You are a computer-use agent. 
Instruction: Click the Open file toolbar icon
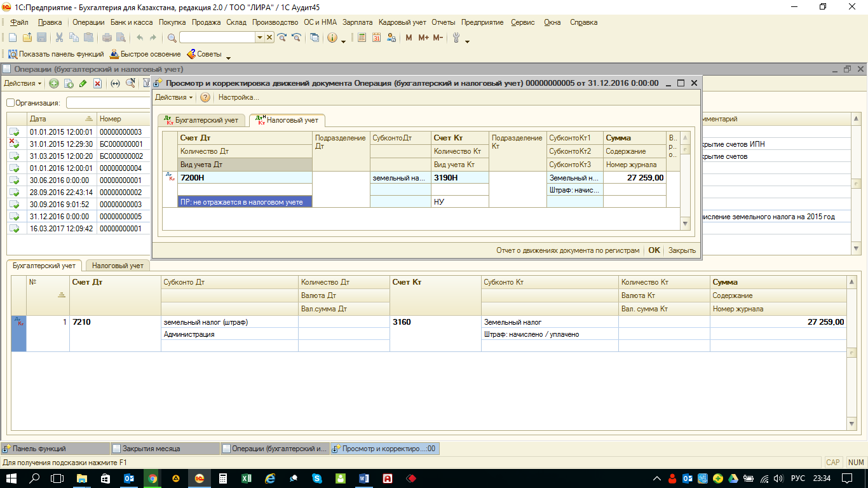[27, 37]
